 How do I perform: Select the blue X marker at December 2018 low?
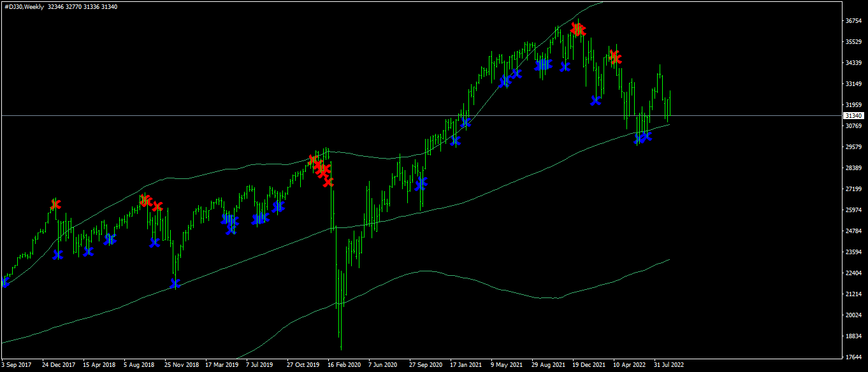[x=175, y=283]
